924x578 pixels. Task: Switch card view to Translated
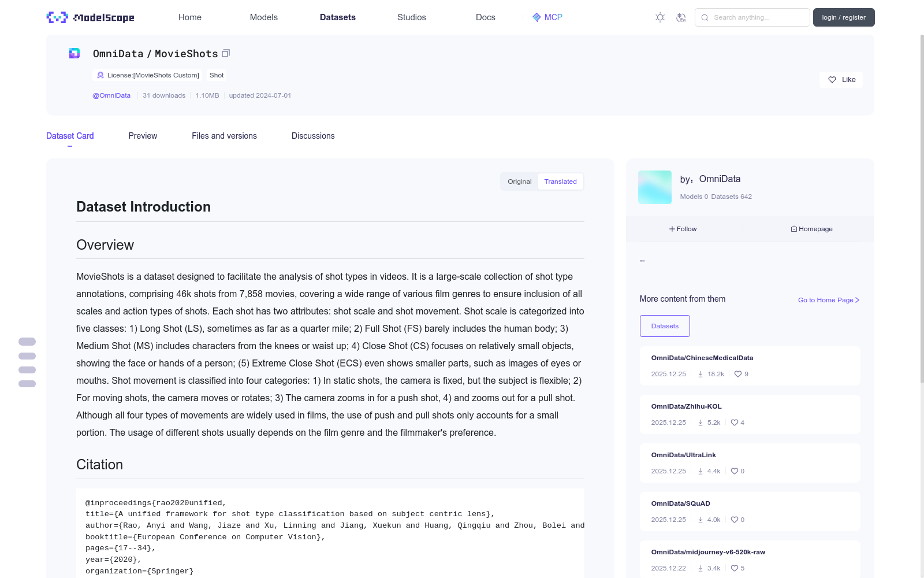pyautogui.click(x=561, y=181)
